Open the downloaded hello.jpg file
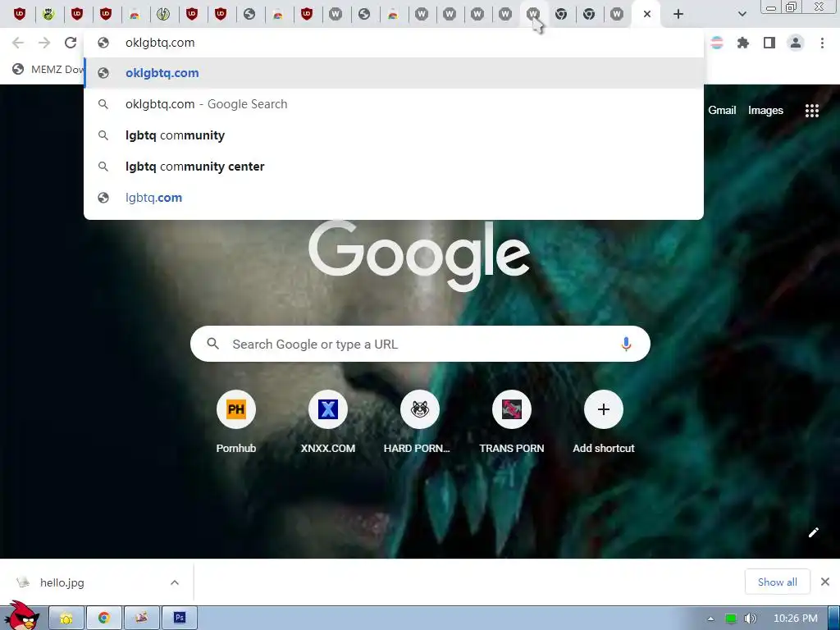This screenshot has height=630, width=840. 62,582
